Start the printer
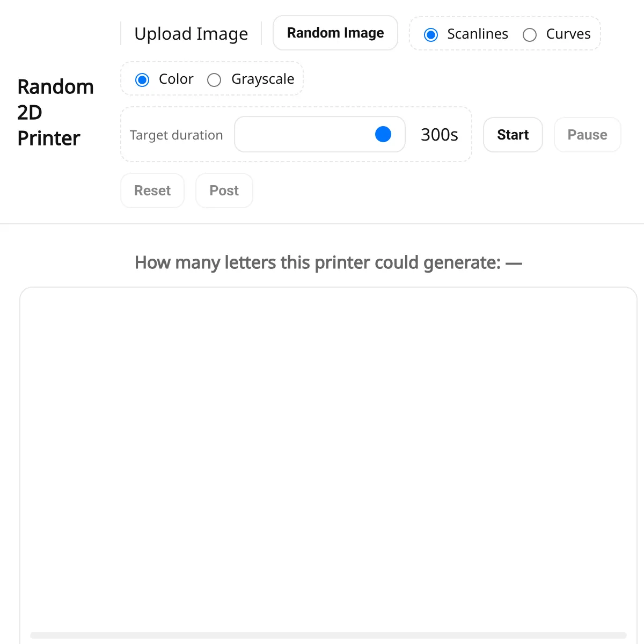 513,135
